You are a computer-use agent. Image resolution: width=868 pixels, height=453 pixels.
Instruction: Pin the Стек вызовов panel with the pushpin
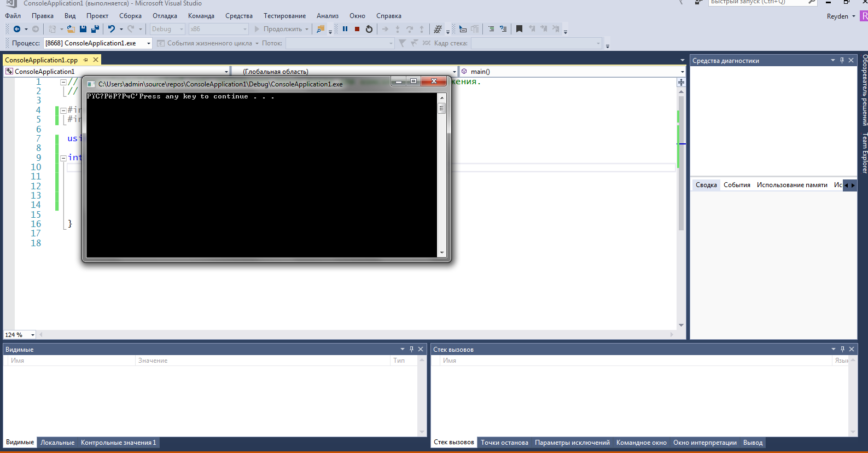(x=842, y=349)
